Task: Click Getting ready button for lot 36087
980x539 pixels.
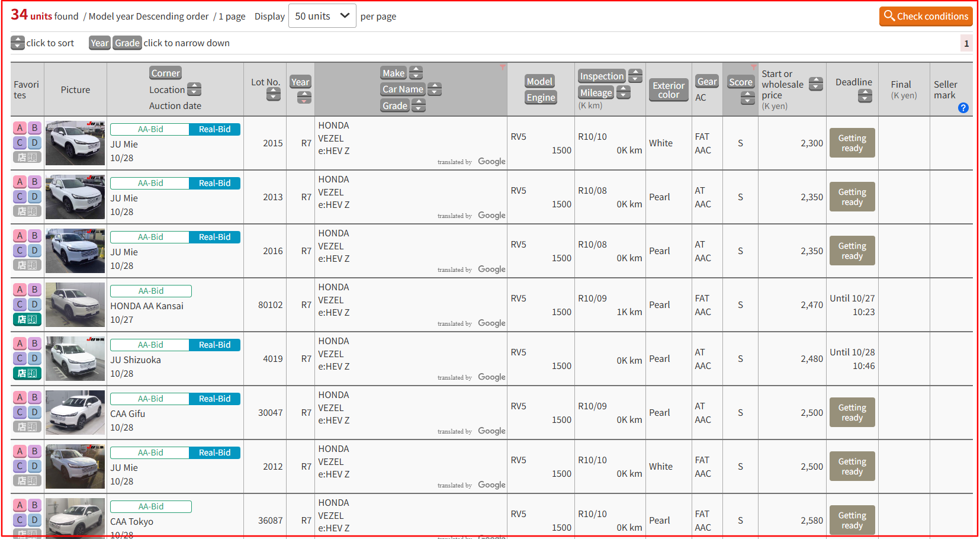Action: (852, 520)
